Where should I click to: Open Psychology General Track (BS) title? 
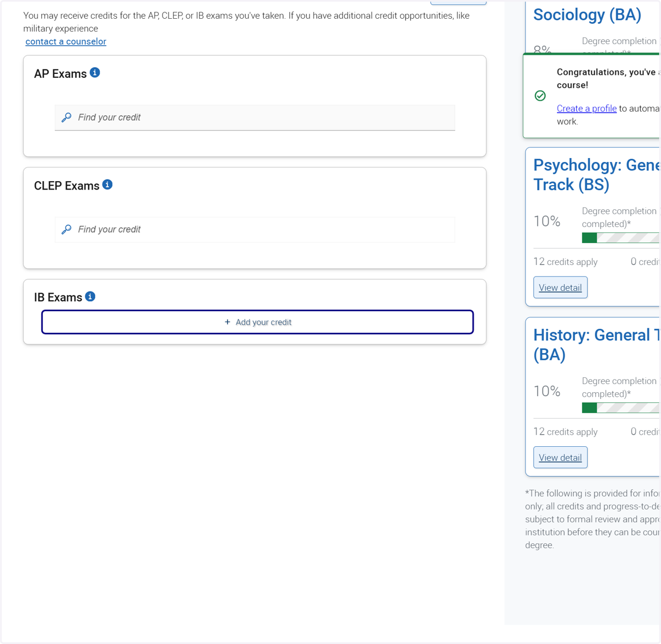click(597, 175)
